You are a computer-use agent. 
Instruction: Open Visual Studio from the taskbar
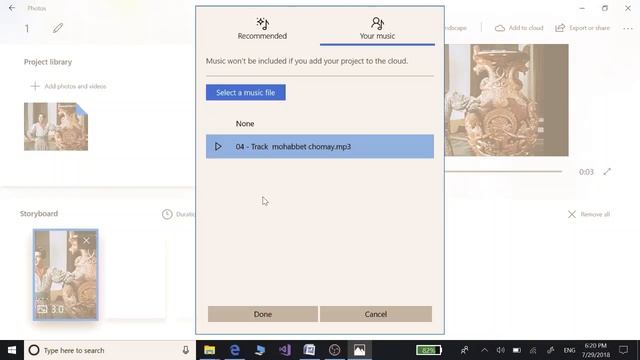[x=285, y=350]
